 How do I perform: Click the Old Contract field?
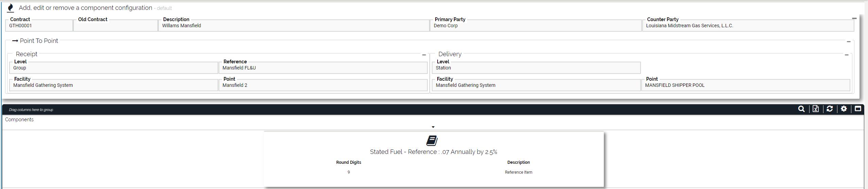point(116,26)
